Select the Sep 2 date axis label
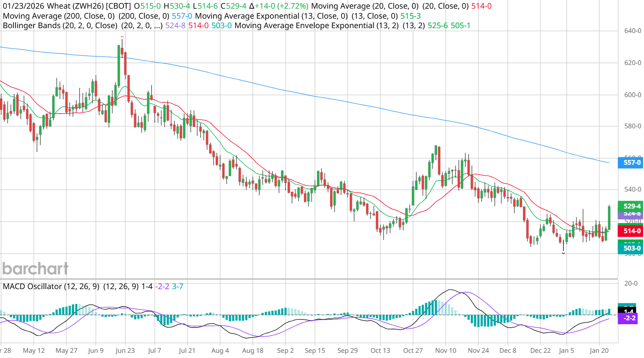 point(285,351)
